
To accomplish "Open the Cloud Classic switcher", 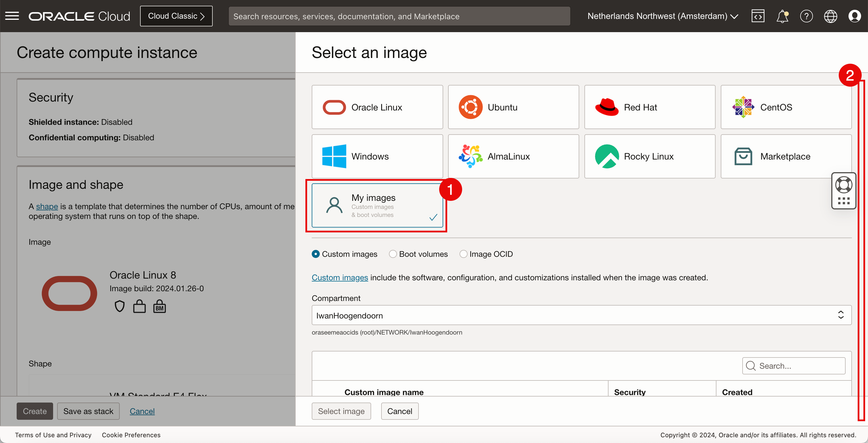I will click(176, 16).
